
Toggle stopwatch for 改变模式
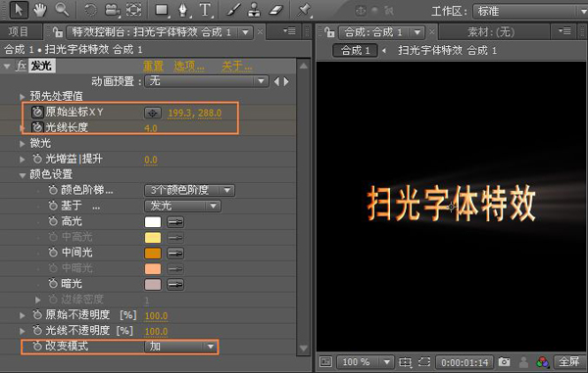click(x=37, y=346)
